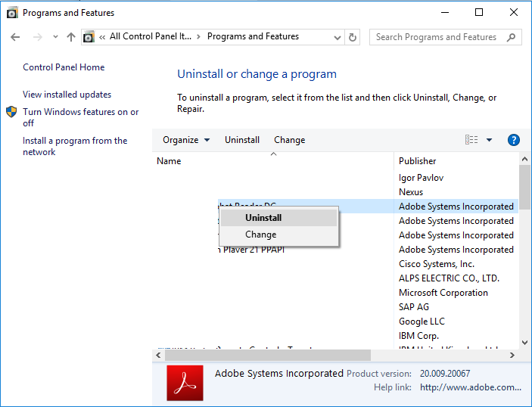Click the Programs and Features title bar icon
This screenshot has height=407, width=532.
(x=12, y=13)
